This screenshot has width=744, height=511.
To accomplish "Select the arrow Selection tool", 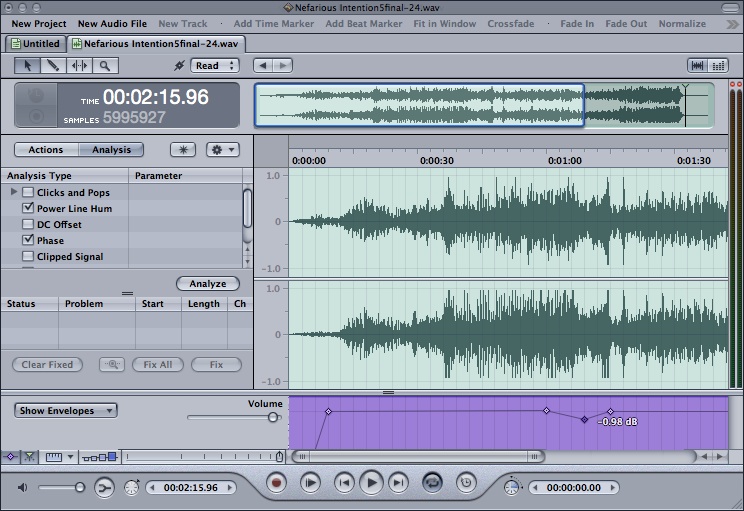I will 27,65.
